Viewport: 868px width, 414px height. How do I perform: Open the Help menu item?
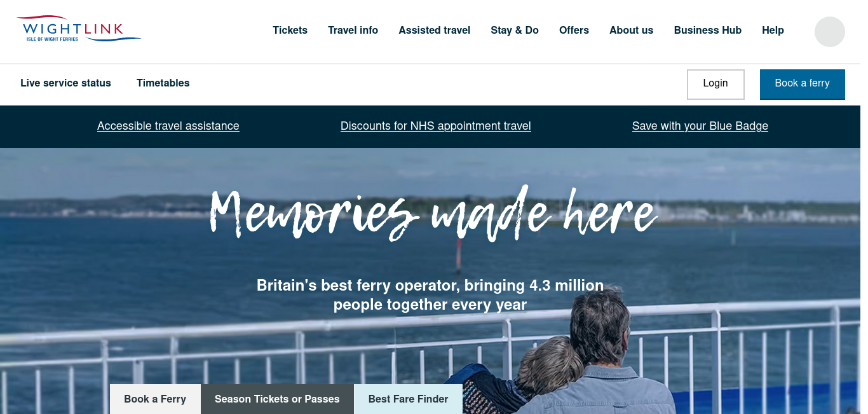pyautogui.click(x=773, y=31)
